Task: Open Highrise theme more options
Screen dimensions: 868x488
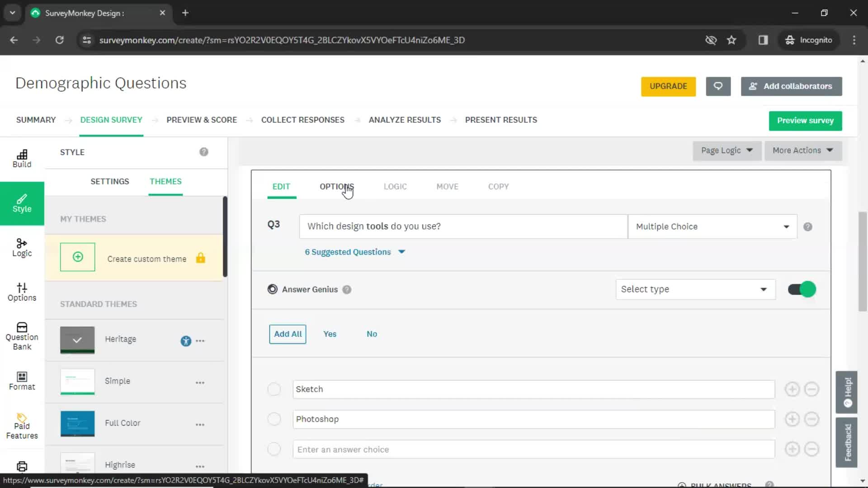Action: (200, 466)
